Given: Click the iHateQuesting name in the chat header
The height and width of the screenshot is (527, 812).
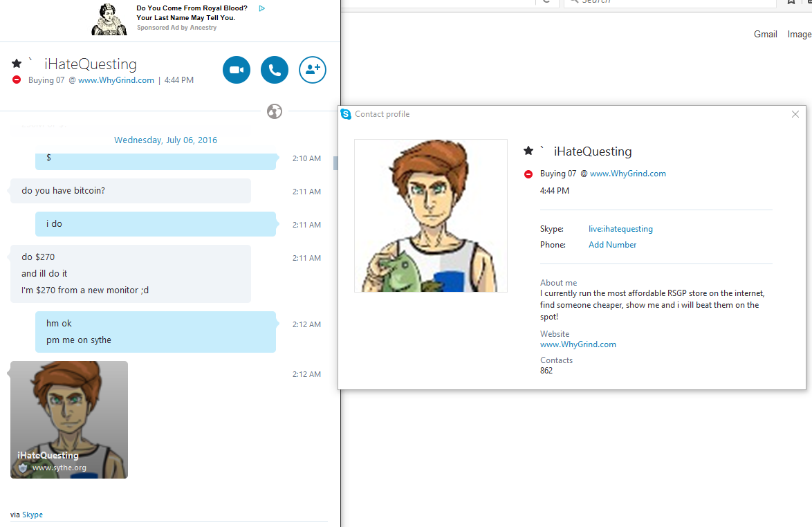Looking at the screenshot, I should pos(91,64).
